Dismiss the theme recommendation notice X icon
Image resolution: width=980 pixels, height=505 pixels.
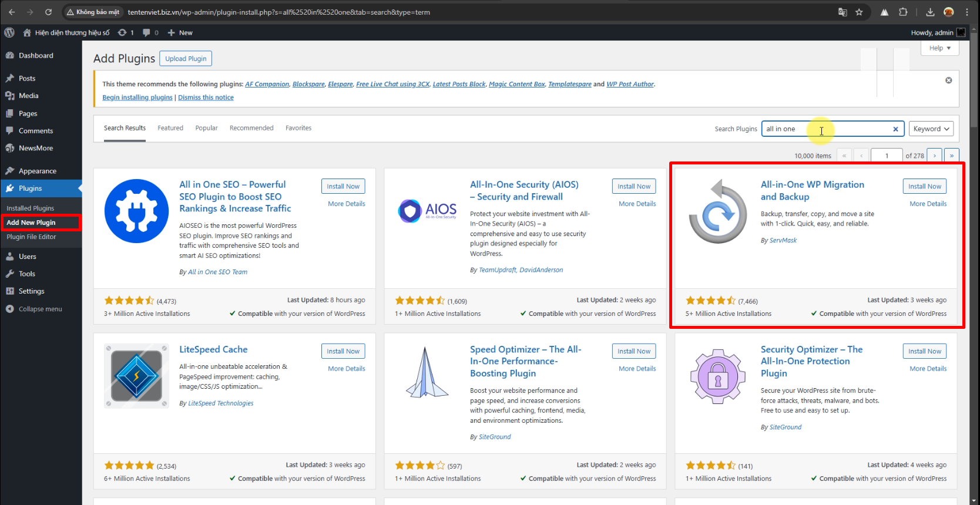[x=948, y=80]
